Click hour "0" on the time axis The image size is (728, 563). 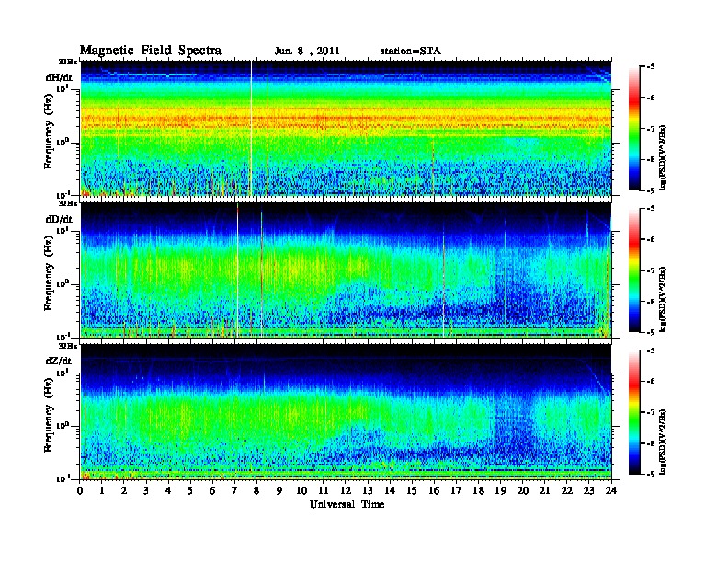point(80,491)
